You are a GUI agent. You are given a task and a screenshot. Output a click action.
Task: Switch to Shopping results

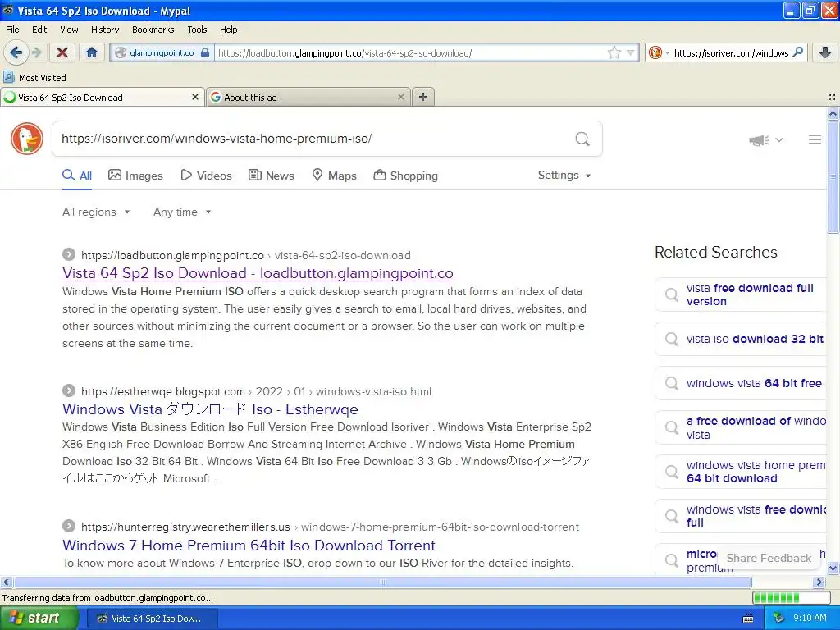[x=405, y=176]
